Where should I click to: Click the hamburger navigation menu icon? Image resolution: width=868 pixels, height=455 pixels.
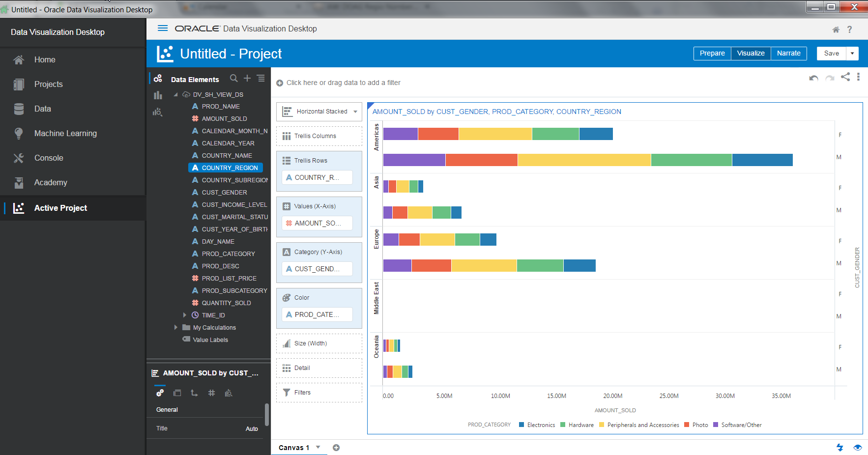pyautogui.click(x=163, y=28)
